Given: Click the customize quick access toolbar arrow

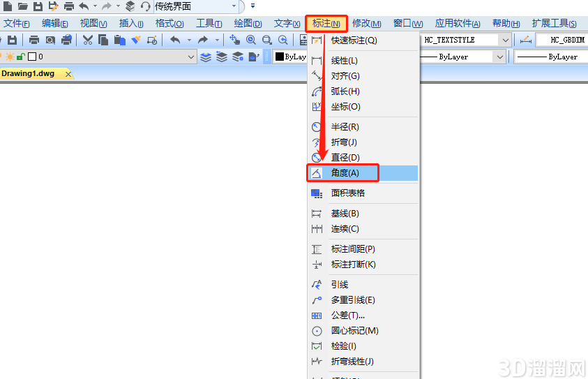Looking at the screenshot, I should pos(252,6).
